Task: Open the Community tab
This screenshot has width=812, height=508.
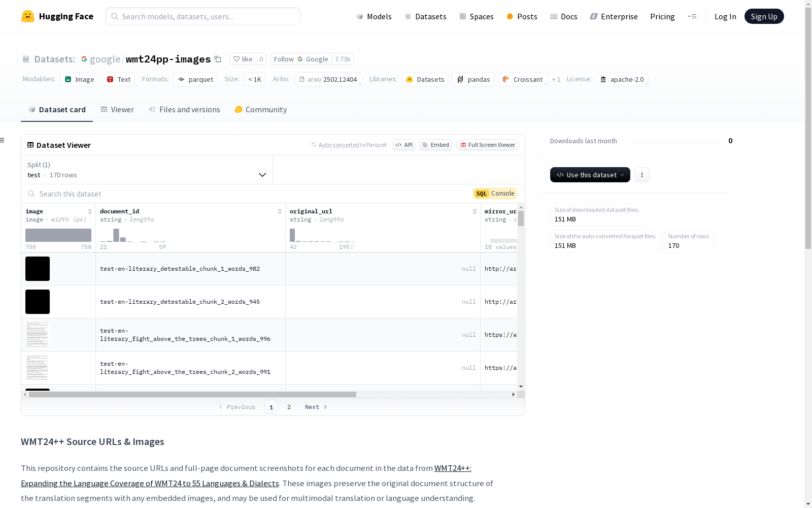Action: coord(261,110)
